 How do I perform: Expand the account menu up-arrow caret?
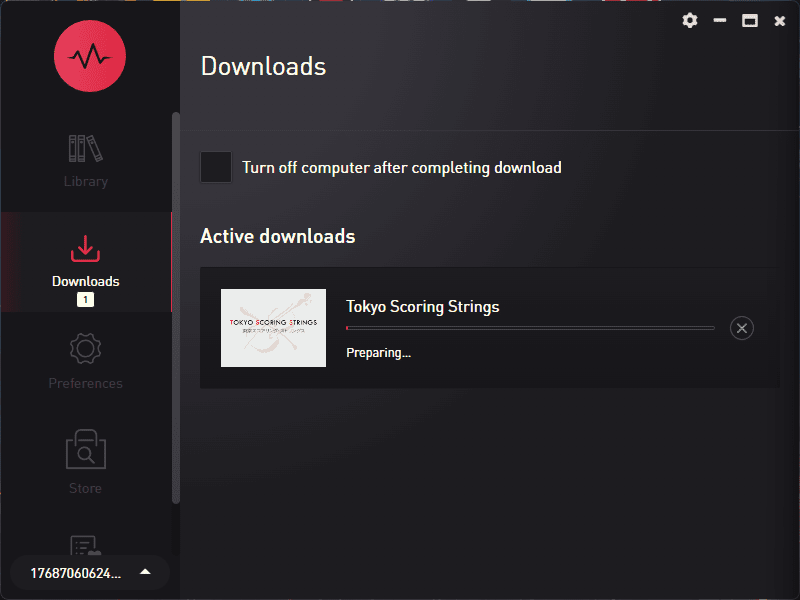(x=145, y=572)
